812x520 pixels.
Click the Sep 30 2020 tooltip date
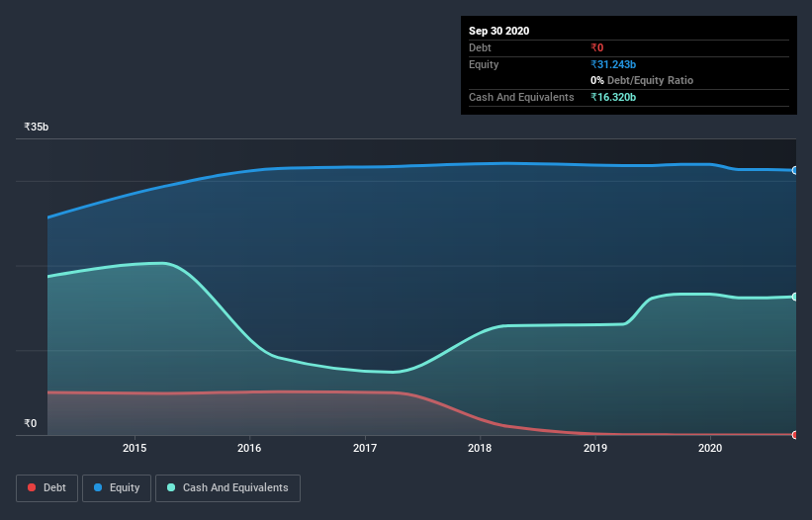[499, 31]
